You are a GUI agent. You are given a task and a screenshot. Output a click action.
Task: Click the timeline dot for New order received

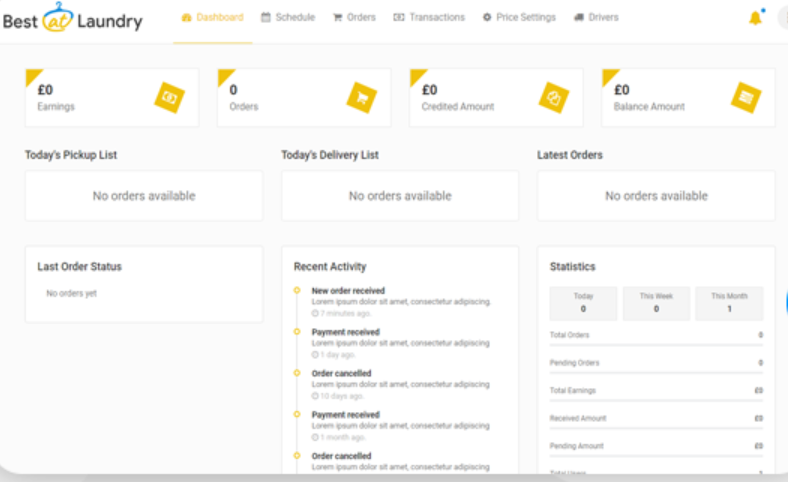[x=297, y=290]
